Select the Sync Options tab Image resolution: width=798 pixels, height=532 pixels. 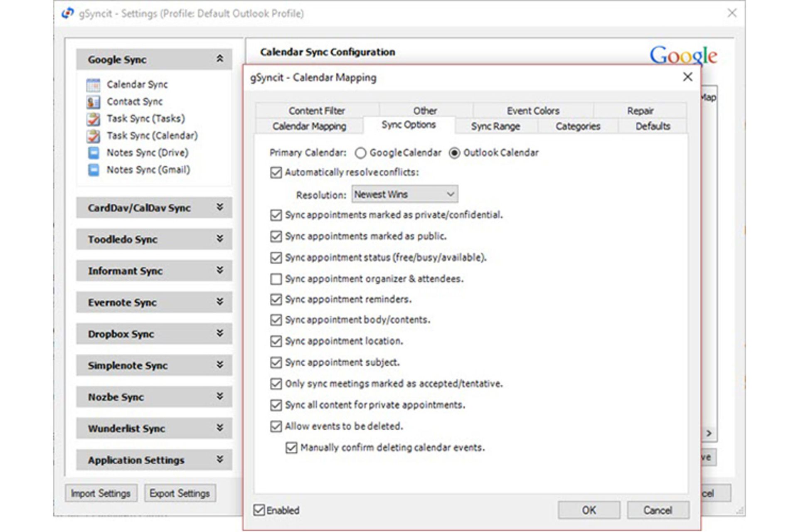coord(409,125)
